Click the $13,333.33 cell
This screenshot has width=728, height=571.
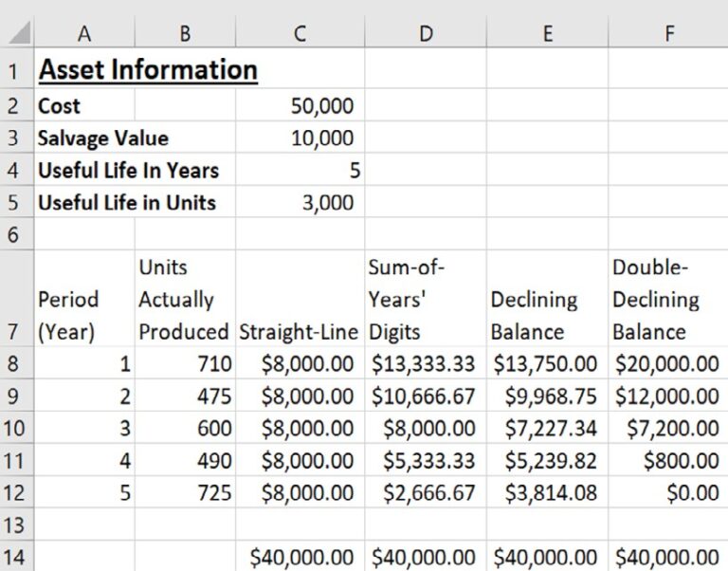point(426,363)
